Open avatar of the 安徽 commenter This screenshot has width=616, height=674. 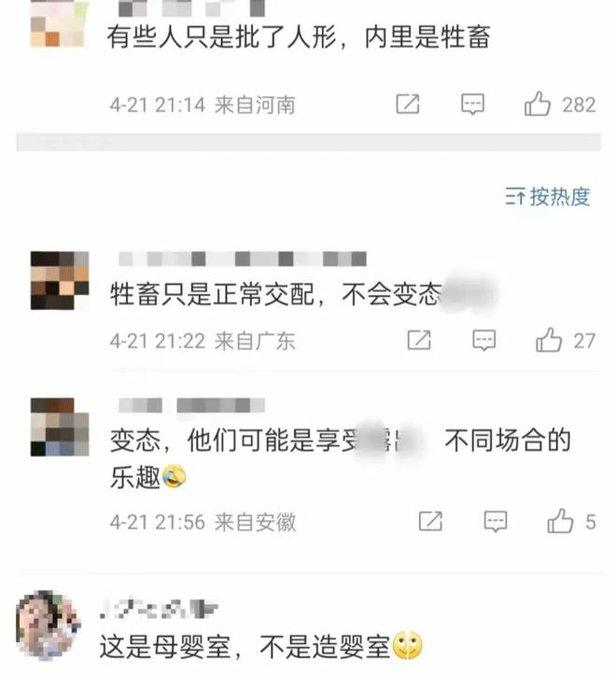coord(60,427)
